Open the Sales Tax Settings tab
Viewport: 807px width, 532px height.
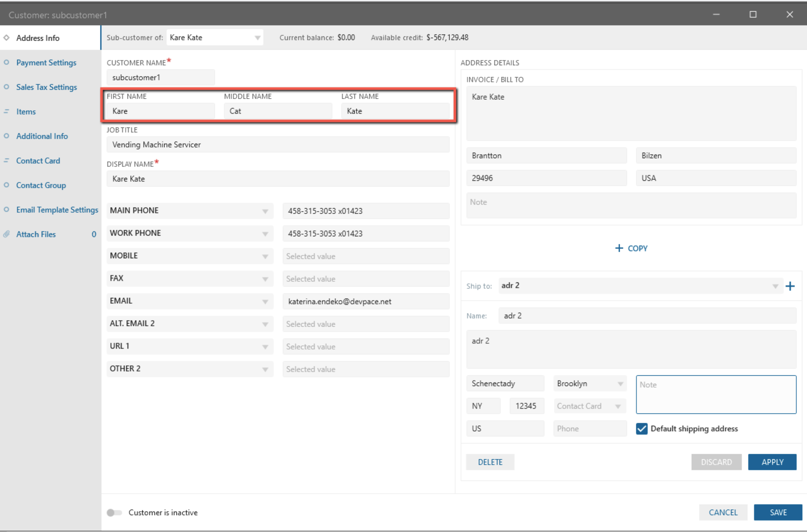pyautogui.click(x=46, y=87)
